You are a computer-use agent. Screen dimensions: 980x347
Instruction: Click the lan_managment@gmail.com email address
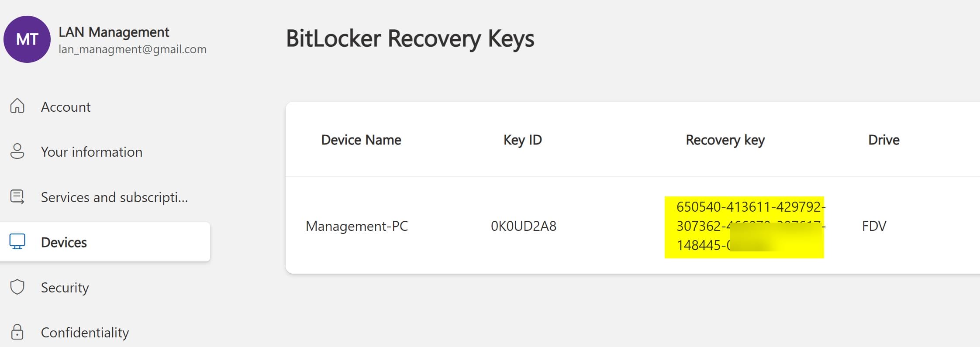(x=133, y=49)
